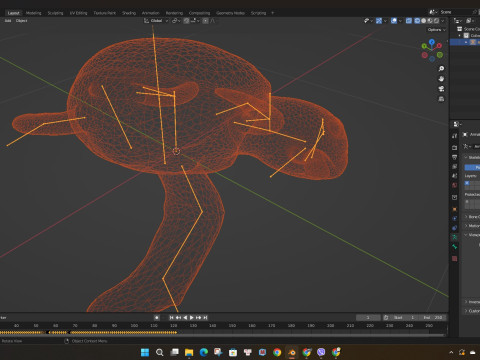This screenshot has width=480, height=360.
Task: Open the UV Editing workspace tab
Action: 78,13
